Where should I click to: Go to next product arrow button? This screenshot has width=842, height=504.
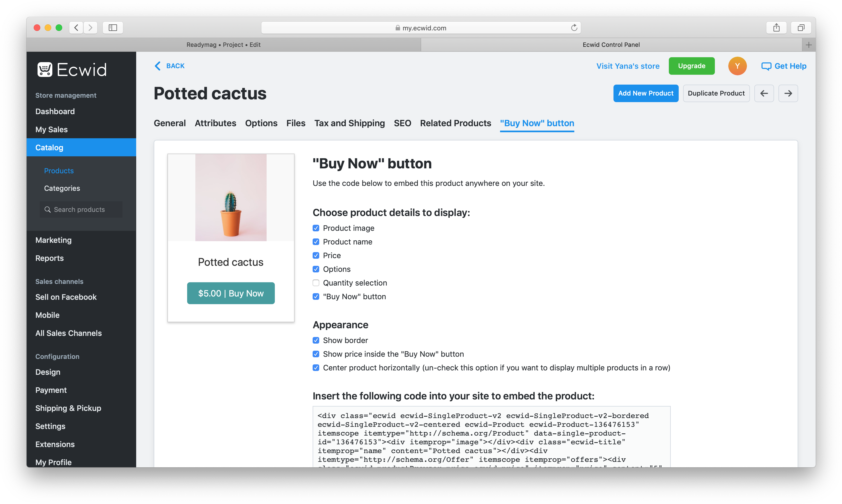pyautogui.click(x=788, y=93)
